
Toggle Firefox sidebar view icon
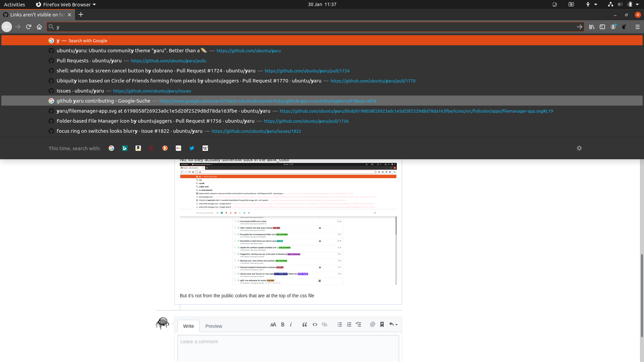(x=602, y=27)
